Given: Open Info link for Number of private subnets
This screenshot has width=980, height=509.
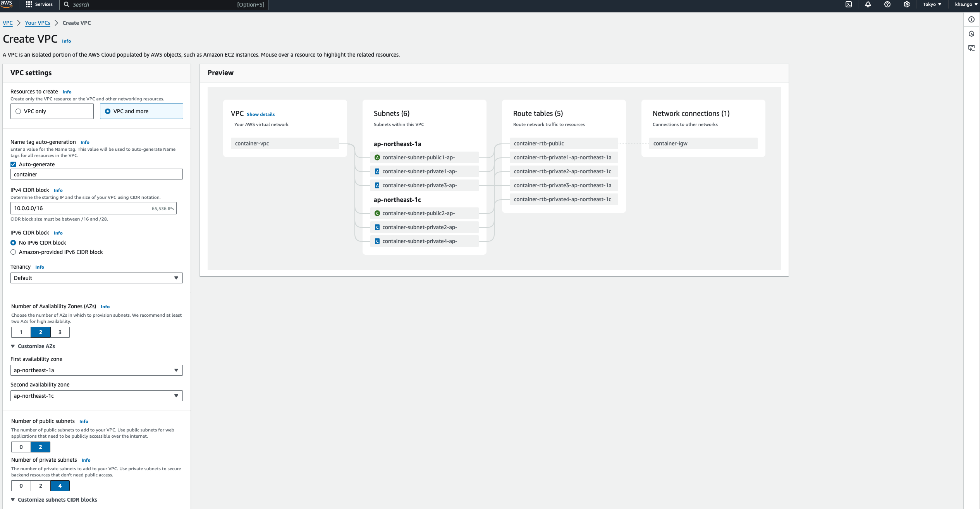Looking at the screenshot, I should [86, 460].
